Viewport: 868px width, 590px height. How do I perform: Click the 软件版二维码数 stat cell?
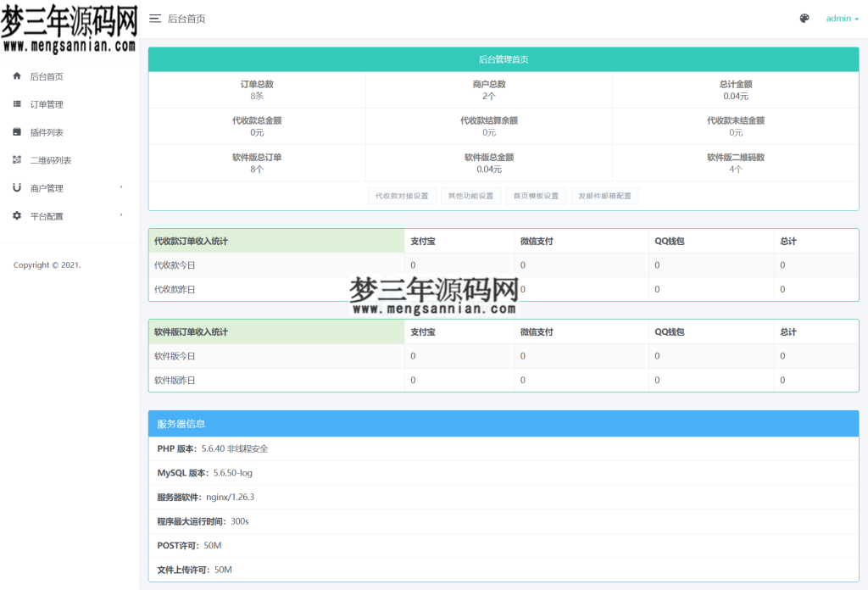pos(735,163)
